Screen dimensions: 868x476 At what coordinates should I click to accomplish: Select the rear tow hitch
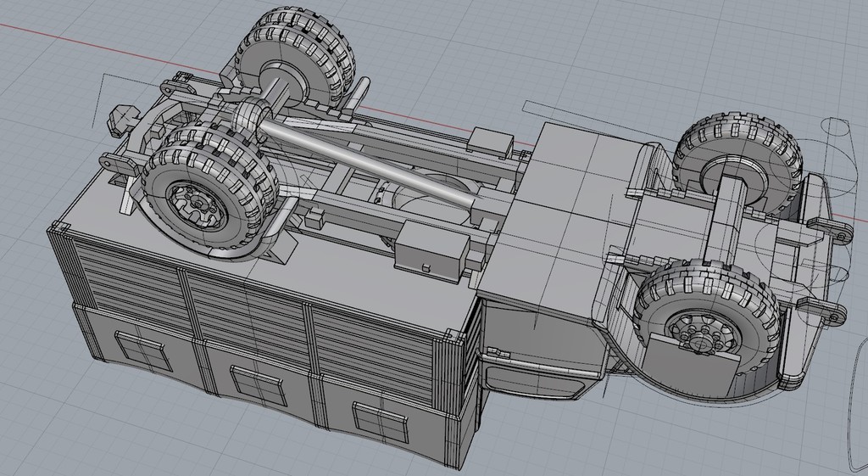coord(125,117)
